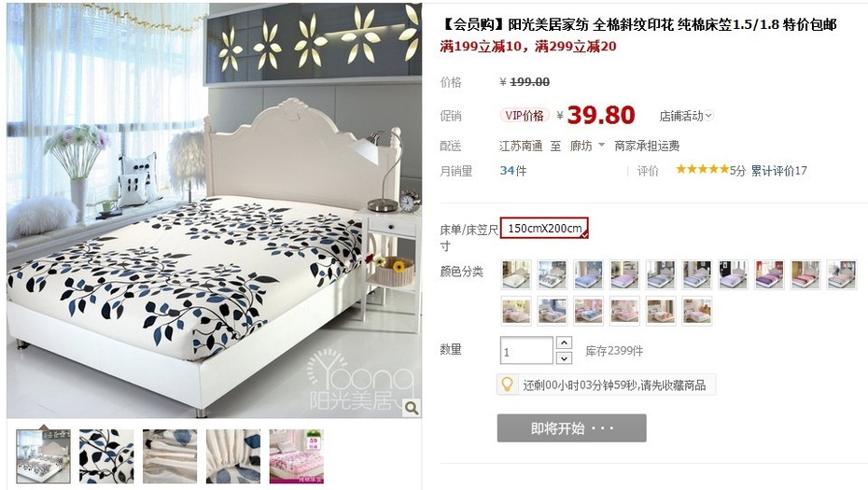This screenshot has width=868, height=490.
Task: Open the 廊坊 delivery destination dropdown
Action: coord(587,146)
